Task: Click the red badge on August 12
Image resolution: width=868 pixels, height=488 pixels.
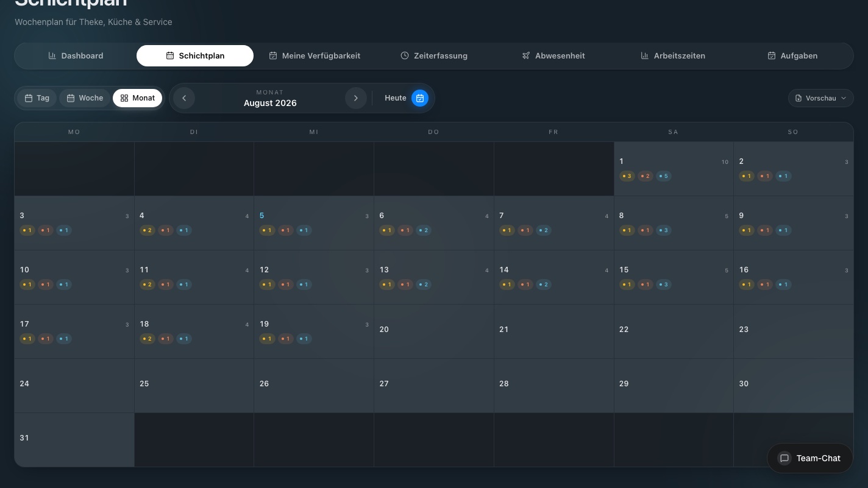Action: point(285,285)
